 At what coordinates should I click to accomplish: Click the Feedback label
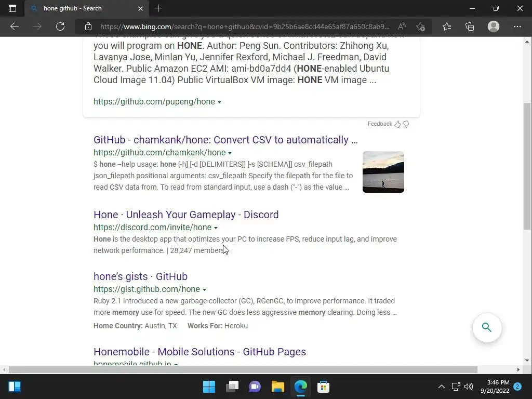[x=380, y=124]
